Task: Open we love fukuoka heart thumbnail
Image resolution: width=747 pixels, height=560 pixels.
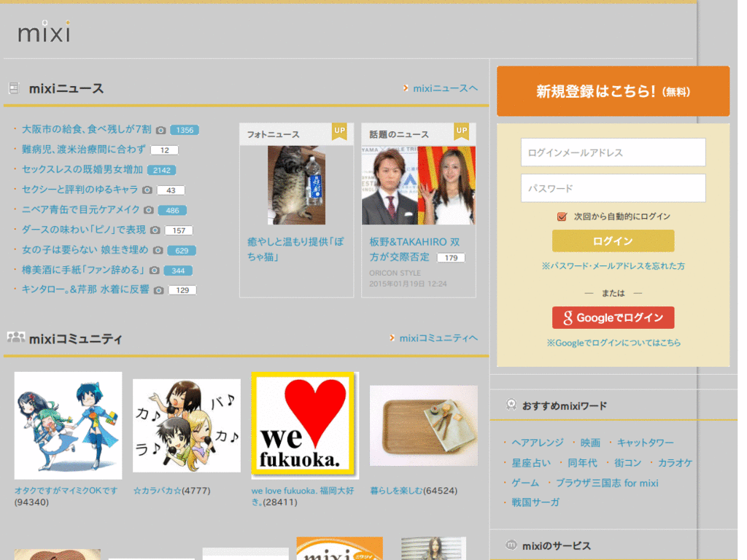Action: (304, 424)
